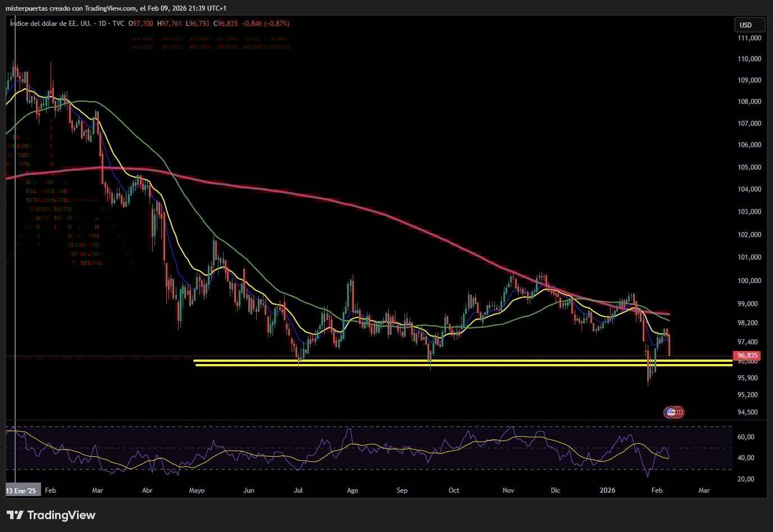Click the 111,000 price axis label
773x532 pixels.
[749, 38]
